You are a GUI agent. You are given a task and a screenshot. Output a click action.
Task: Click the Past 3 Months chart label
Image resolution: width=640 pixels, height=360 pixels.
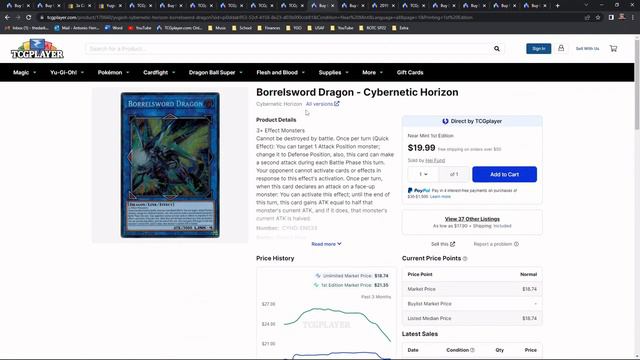click(x=376, y=297)
